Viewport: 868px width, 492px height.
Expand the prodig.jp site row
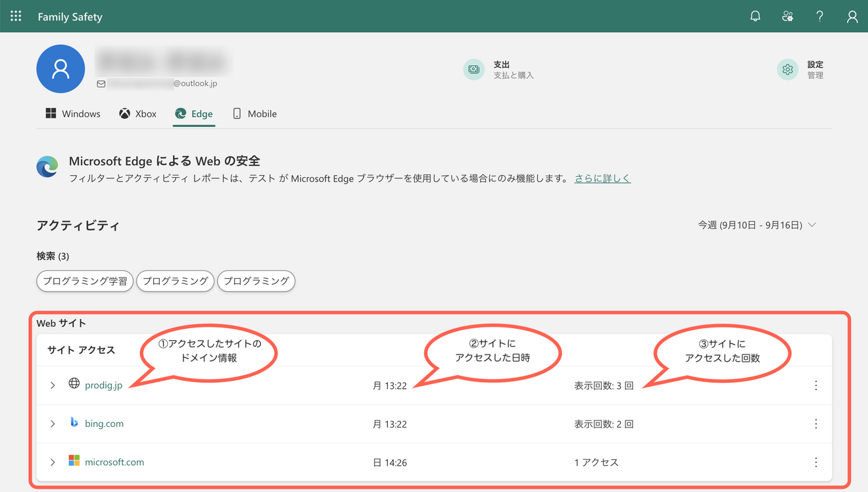click(53, 385)
